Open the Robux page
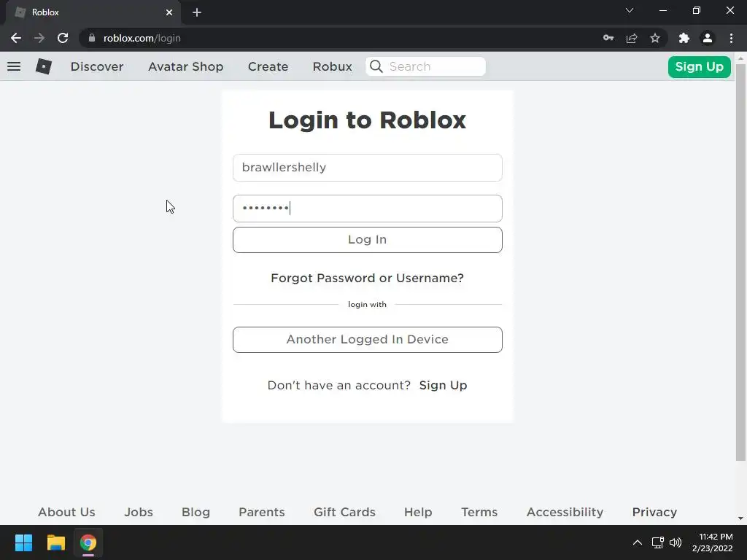The height and width of the screenshot is (560, 747). pyautogui.click(x=332, y=66)
